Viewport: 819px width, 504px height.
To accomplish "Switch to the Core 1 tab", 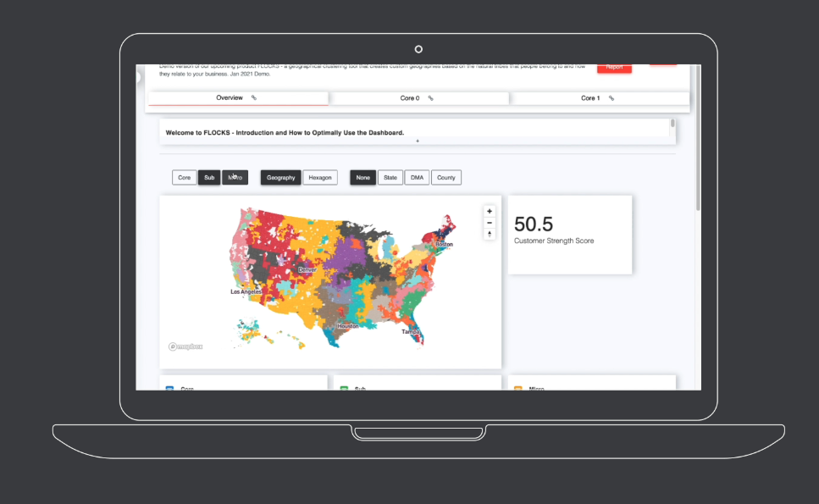I will (590, 98).
